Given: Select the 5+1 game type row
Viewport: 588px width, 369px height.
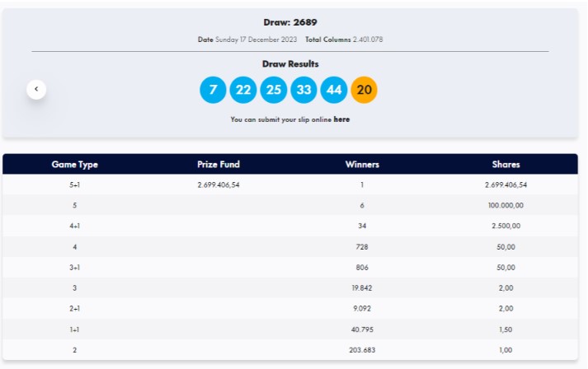Looking at the screenshot, I should pos(75,185).
